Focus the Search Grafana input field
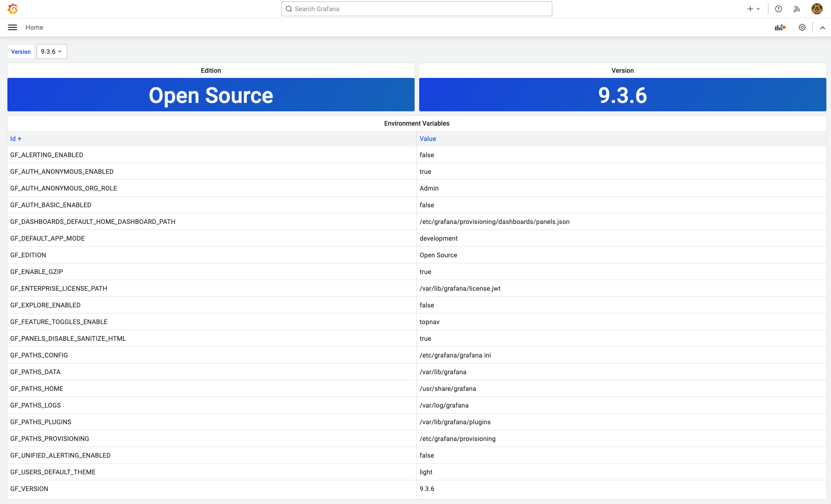 (x=416, y=9)
